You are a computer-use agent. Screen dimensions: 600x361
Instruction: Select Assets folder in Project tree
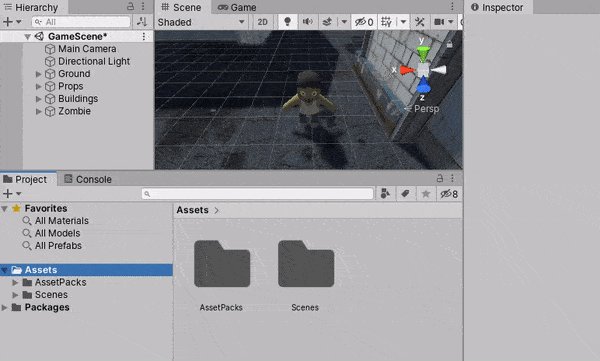86,270
